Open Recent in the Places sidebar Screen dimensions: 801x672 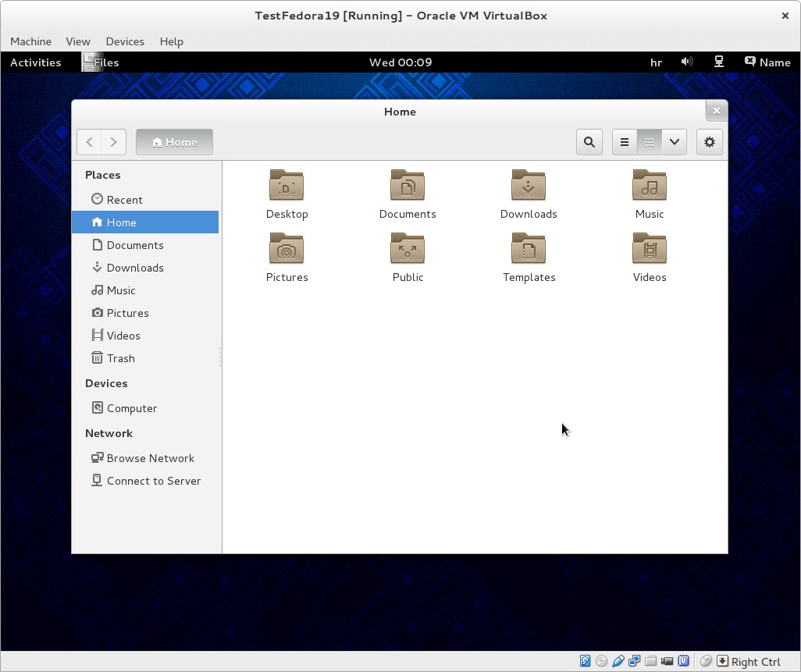(124, 200)
